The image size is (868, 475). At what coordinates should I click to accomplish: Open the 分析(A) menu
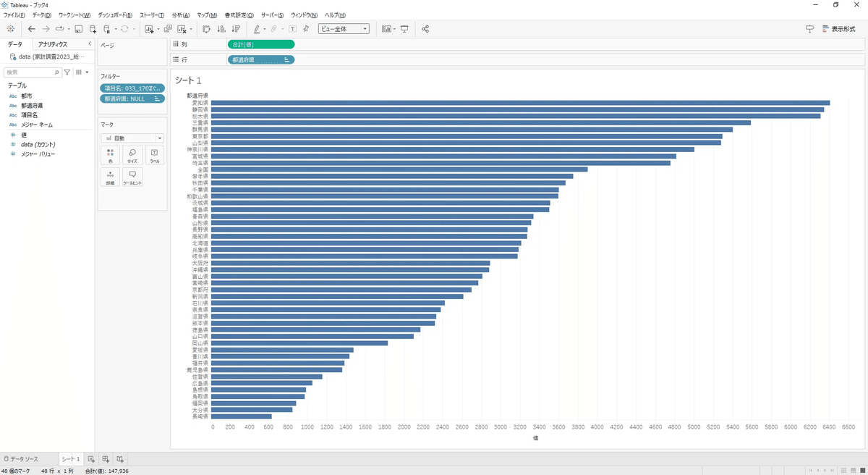tap(181, 15)
